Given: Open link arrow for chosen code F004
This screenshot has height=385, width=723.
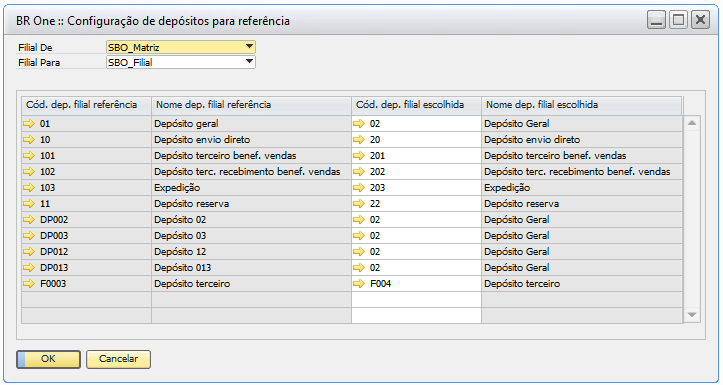Looking at the screenshot, I should coord(359,284).
